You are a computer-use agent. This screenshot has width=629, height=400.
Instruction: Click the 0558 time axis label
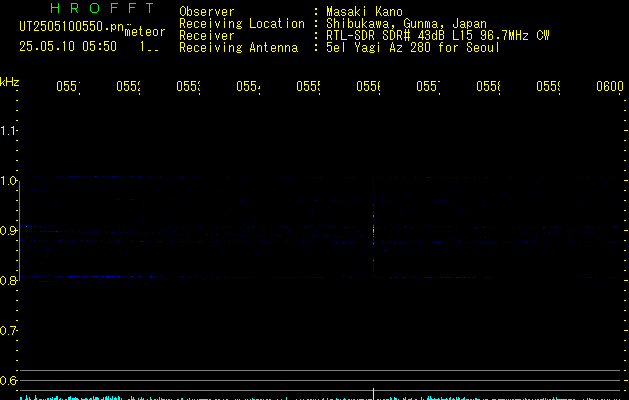(488, 86)
